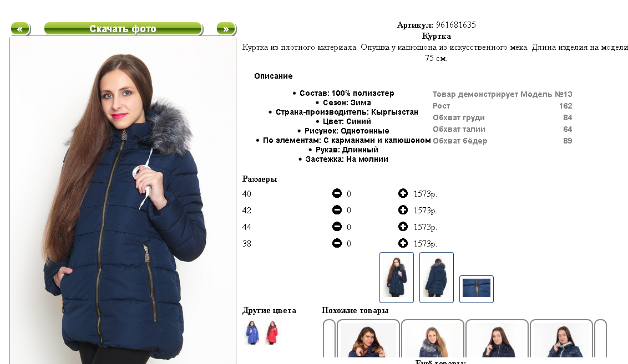
Task: Open the back view jacket thumbnail
Action: click(437, 277)
